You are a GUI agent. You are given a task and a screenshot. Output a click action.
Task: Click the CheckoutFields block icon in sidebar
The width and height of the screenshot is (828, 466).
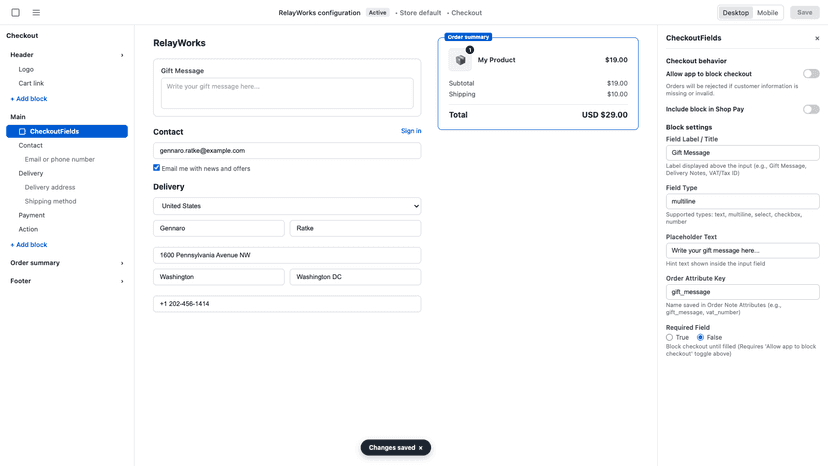point(22,132)
